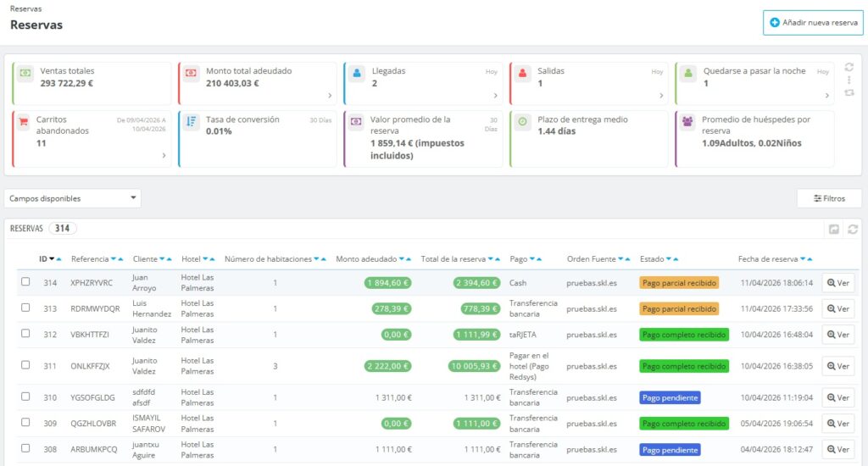Click the KPI panel refresh icon
Screen dimensions: 868x466
(x=849, y=67)
